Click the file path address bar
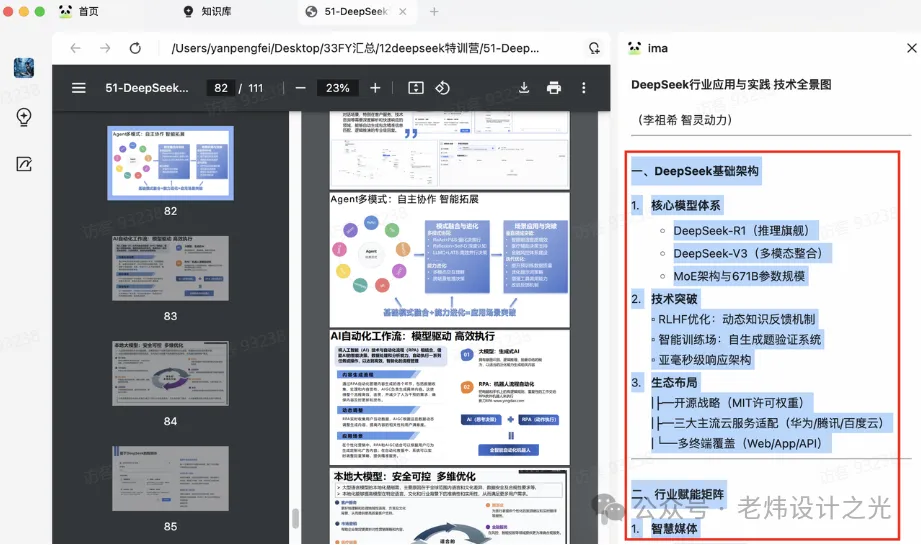 tap(355, 48)
